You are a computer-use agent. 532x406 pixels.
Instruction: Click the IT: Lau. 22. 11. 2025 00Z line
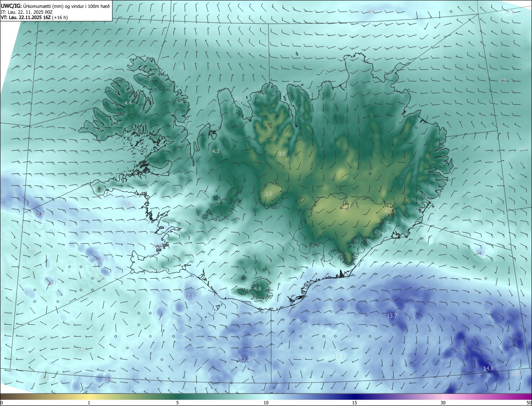[26, 12]
